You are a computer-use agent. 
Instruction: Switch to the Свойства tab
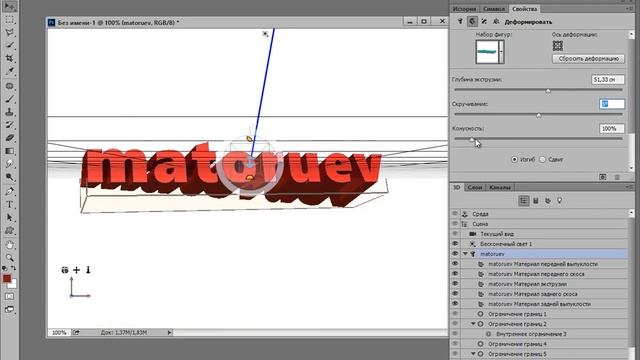pos(524,9)
